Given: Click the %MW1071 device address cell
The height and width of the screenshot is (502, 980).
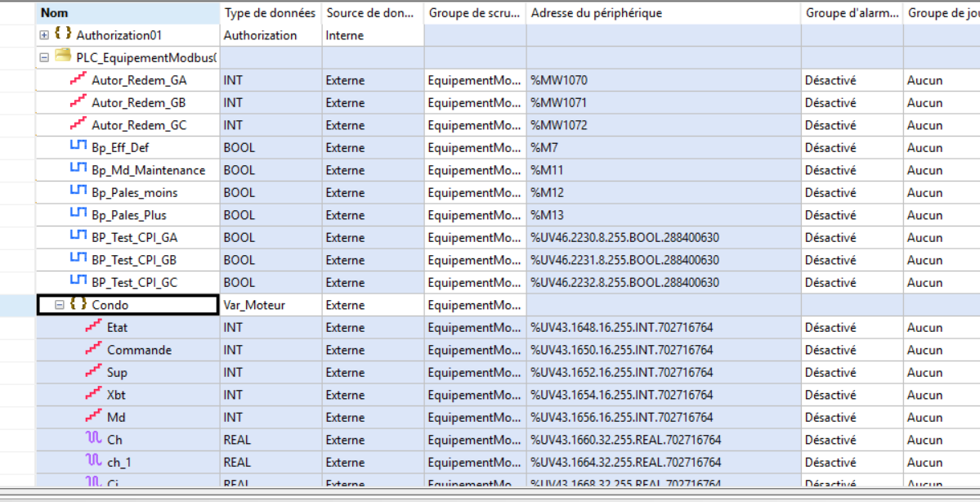Looking at the screenshot, I should [x=559, y=103].
